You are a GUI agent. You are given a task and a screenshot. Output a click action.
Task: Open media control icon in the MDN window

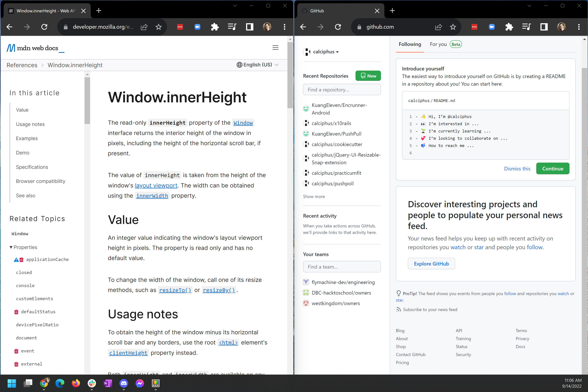point(232,27)
